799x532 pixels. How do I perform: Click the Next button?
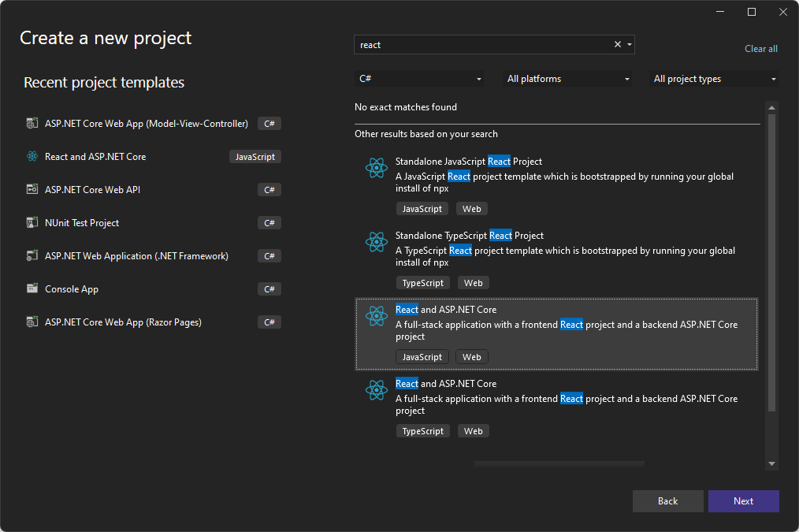(x=744, y=501)
